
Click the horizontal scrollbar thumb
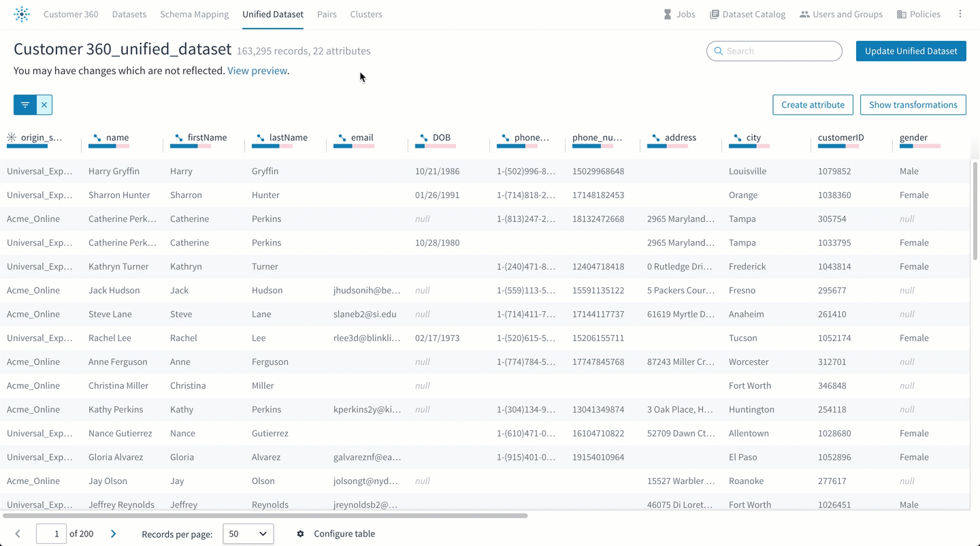click(265, 515)
